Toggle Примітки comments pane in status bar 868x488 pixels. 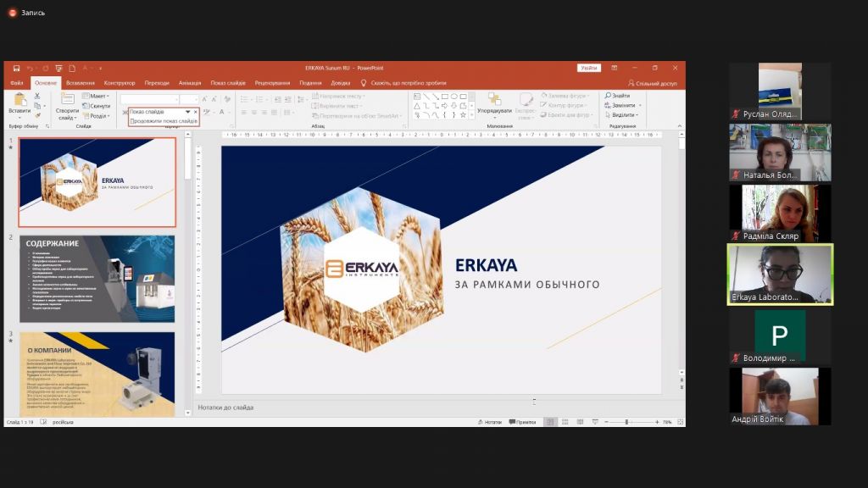pos(522,422)
